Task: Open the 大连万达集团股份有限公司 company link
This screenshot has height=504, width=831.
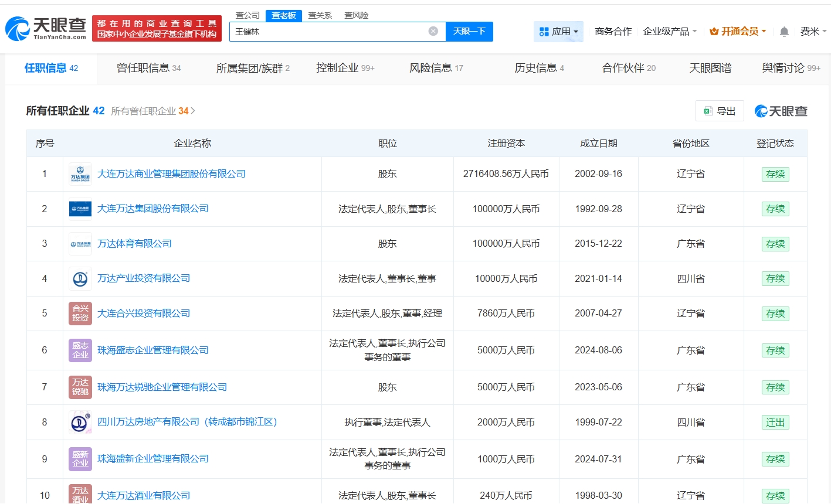Action: point(153,209)
